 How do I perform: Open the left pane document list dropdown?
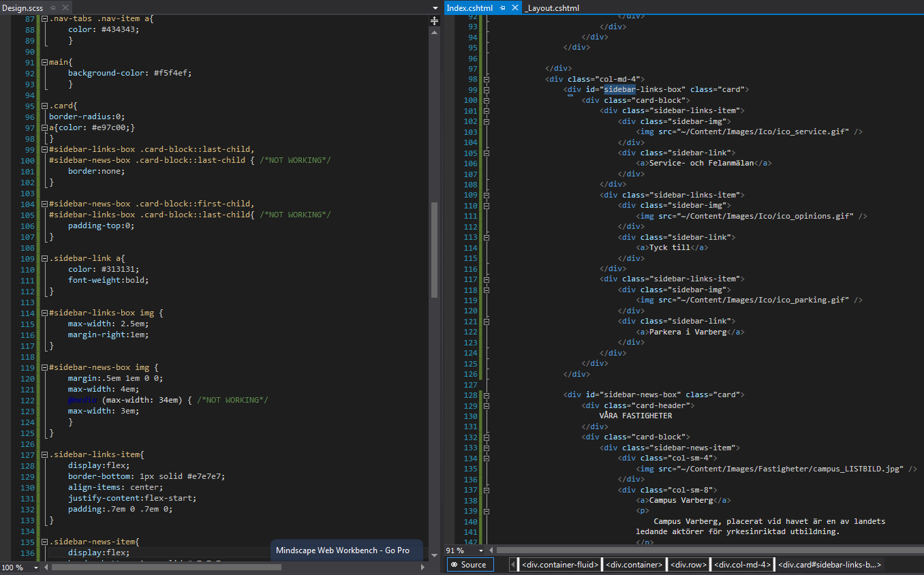point(435,7)
